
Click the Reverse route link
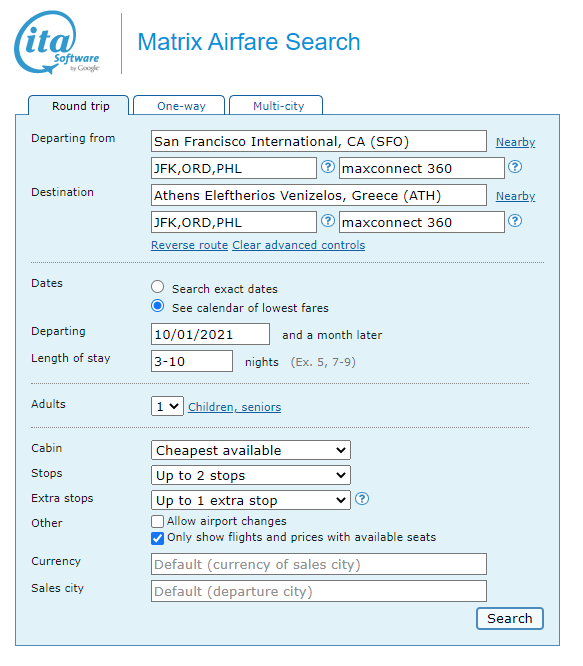tap(189, 245)
